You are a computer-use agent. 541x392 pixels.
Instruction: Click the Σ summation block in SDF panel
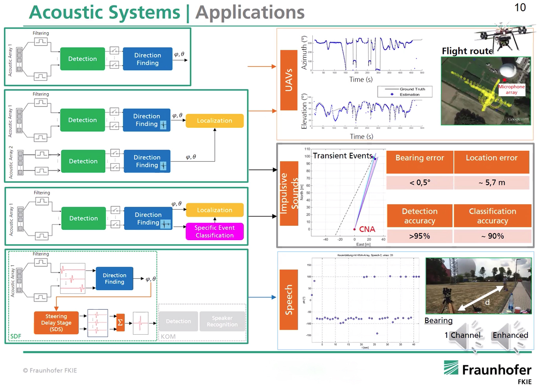[120, 323]
